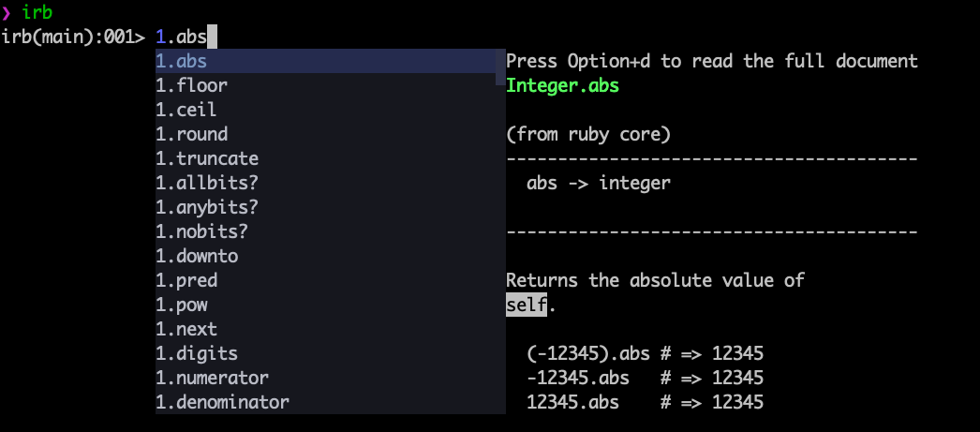
Task: Pick the 1.nobits? completion item
Action: coord(201,231)
